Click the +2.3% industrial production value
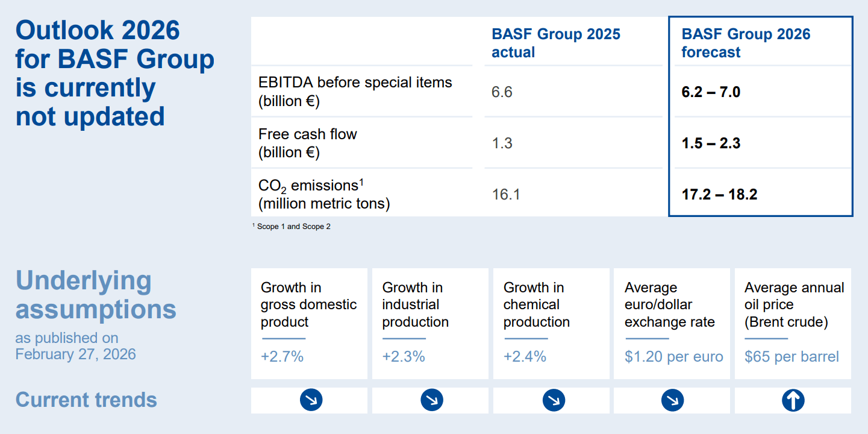Screen dimensions: 868x434 pos(404,356)
